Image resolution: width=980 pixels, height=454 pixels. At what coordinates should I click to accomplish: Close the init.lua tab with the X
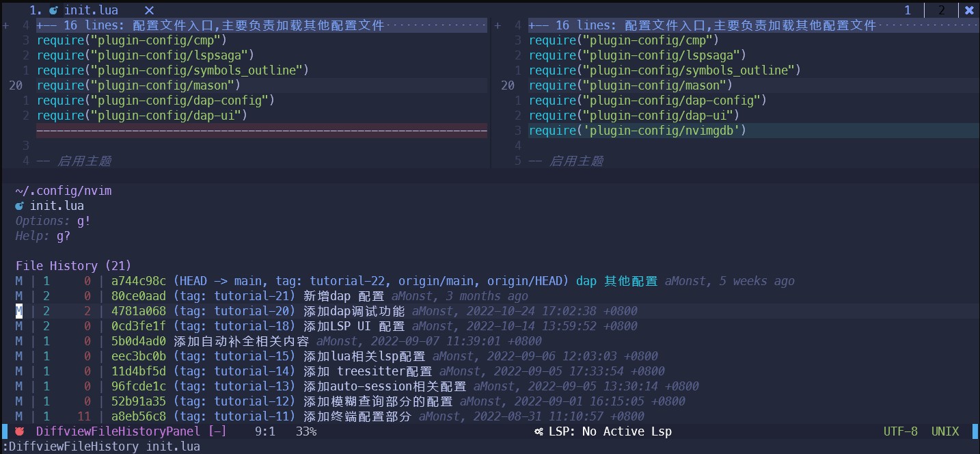[x=149, y=10]
